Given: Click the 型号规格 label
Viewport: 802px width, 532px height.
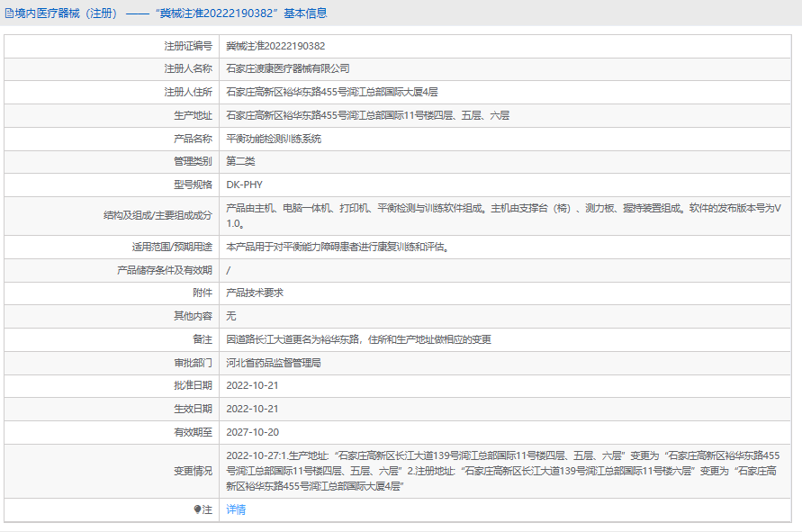Looking at the screenshot, I should (193, 185).
